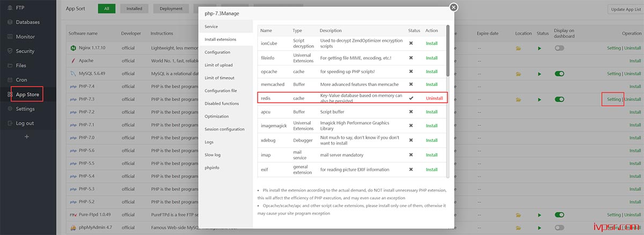This screenshot has height=235, width=644.
Task: Open the Pure-Ftpd row location folder
Action: (519, 215)
